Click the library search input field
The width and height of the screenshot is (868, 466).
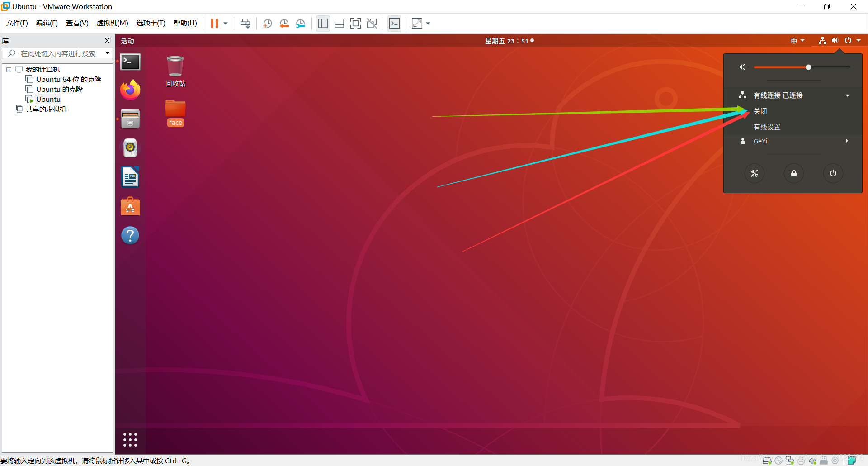point(58,53)
